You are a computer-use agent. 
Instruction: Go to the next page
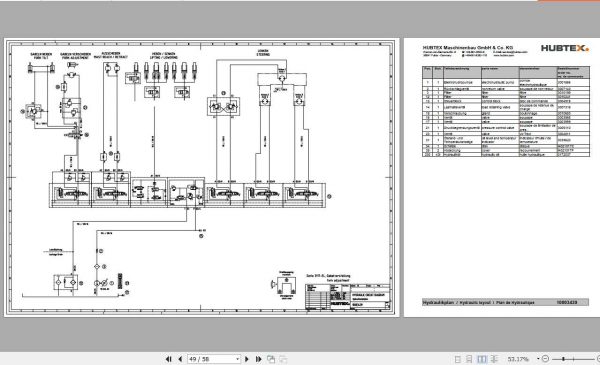(x=247, y=359)
